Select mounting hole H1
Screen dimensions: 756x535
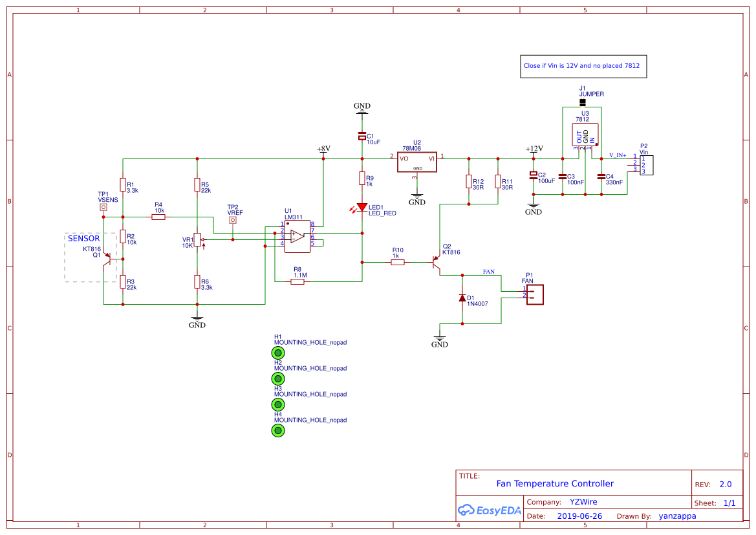tap(277, 353)
